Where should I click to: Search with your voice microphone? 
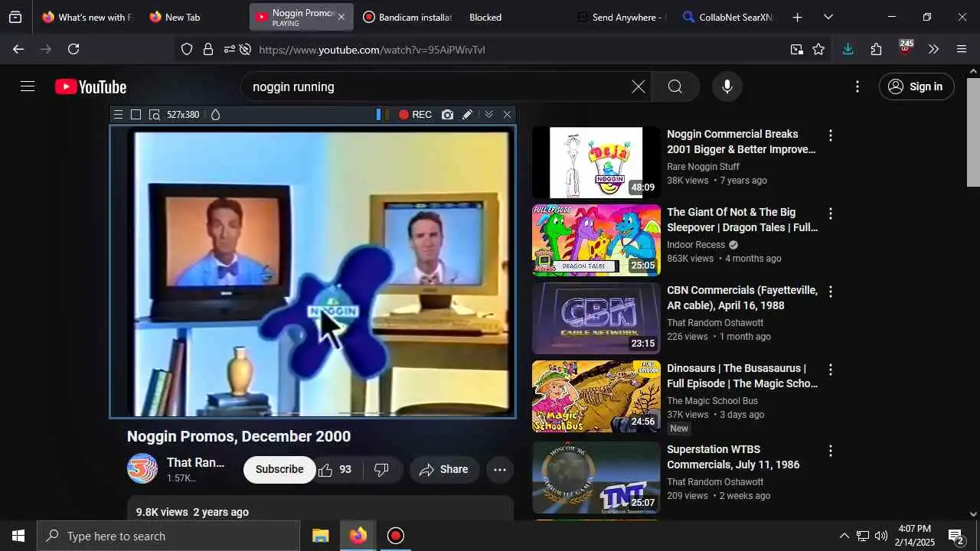[727, 86]
